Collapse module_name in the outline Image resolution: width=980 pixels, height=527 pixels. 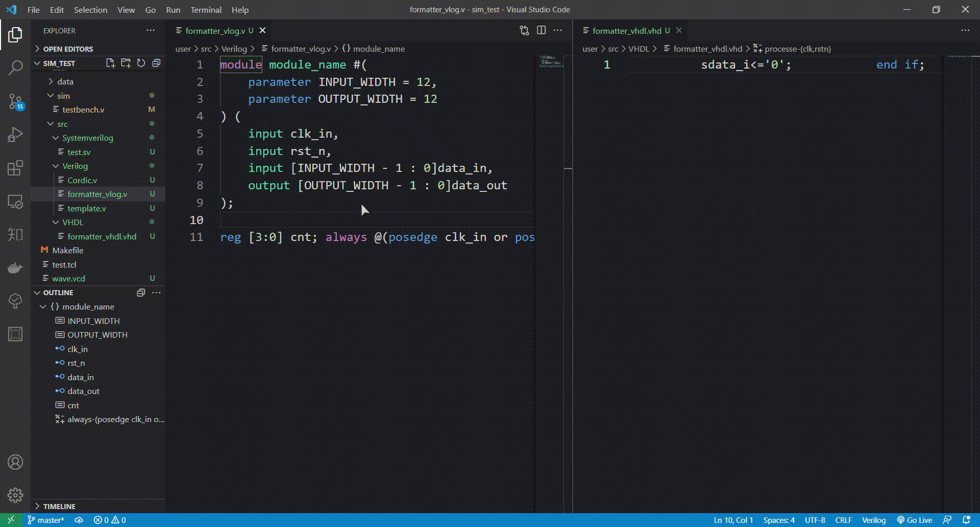pos(43,307)
